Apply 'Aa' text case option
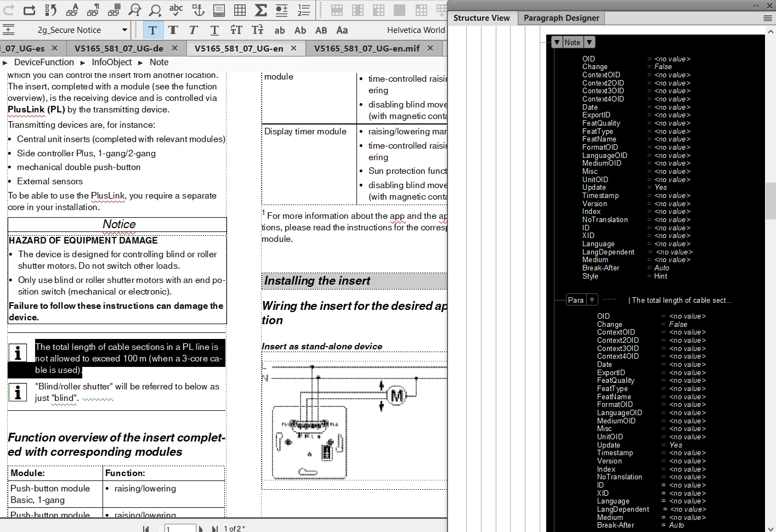The height and width of the screenshot is (532, 776). (x=342, y=30)
